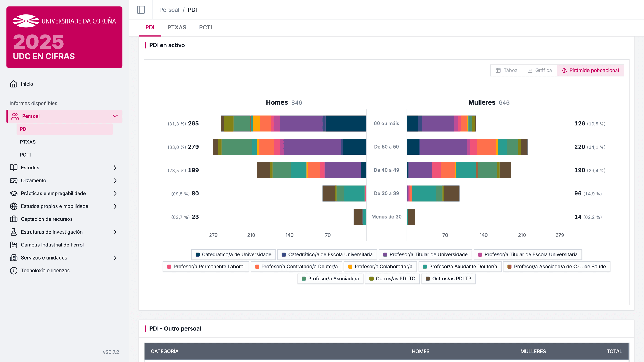Switch to Táboa view
The width and height of the screenshot is (644, 362).
point(507,70)
